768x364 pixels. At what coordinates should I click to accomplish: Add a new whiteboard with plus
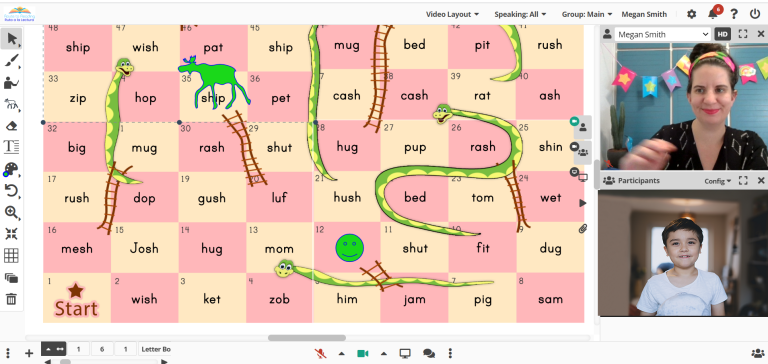coord(29,353)
